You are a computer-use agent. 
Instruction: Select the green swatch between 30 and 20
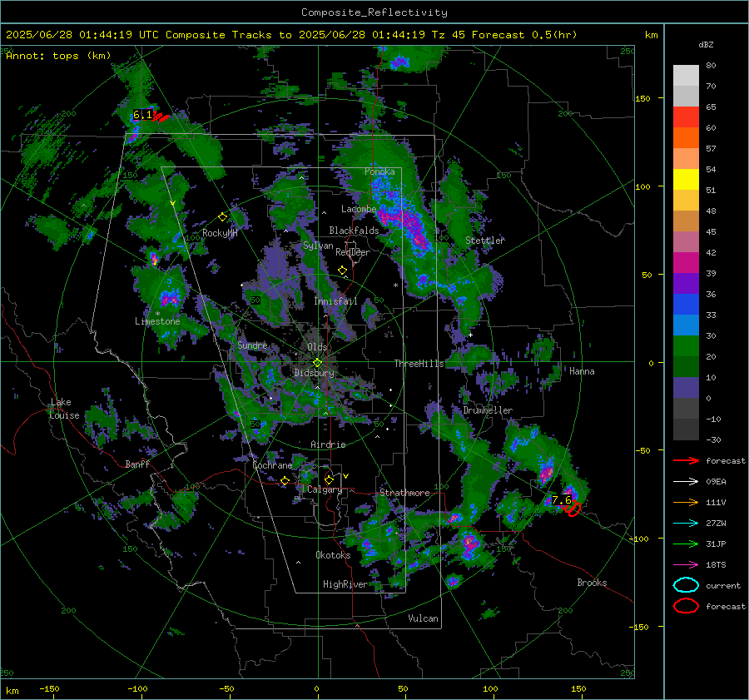(686, 346)
